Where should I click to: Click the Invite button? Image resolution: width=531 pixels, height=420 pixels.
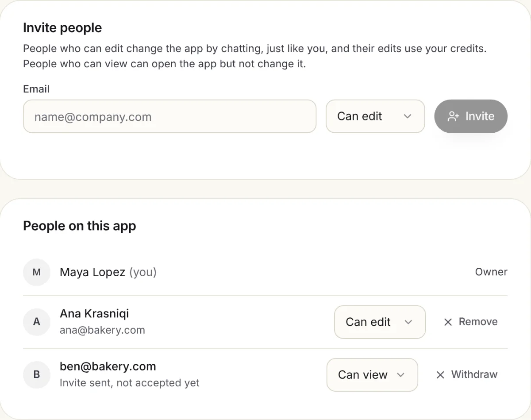[x=471, y=116]
